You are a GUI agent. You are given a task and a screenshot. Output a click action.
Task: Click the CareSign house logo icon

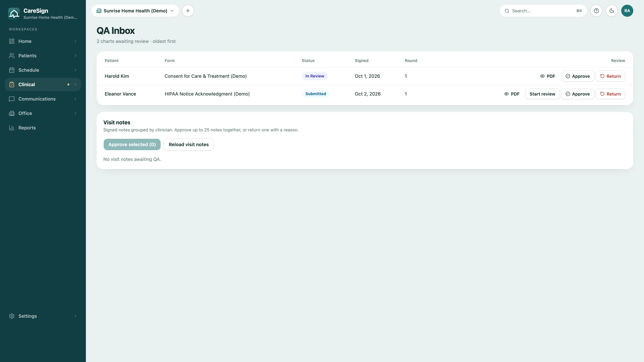pyautogui.click(x=14, y=13)
